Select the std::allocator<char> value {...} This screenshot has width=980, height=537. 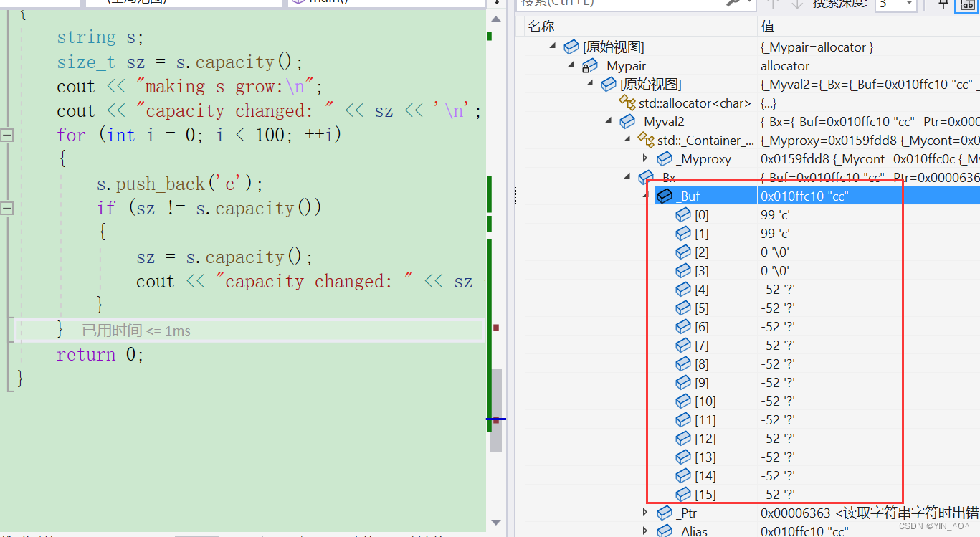[768, 103]
